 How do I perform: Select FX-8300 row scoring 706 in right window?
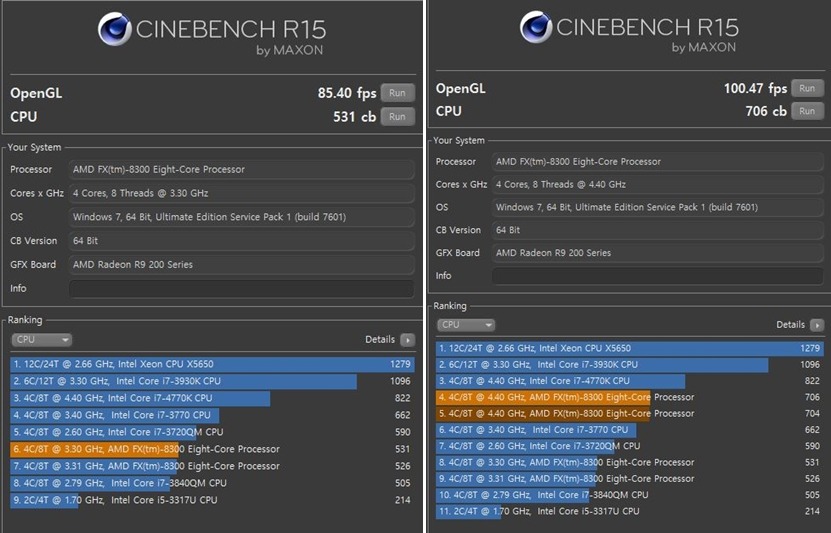pyautogui.click(x=630, y=397)
